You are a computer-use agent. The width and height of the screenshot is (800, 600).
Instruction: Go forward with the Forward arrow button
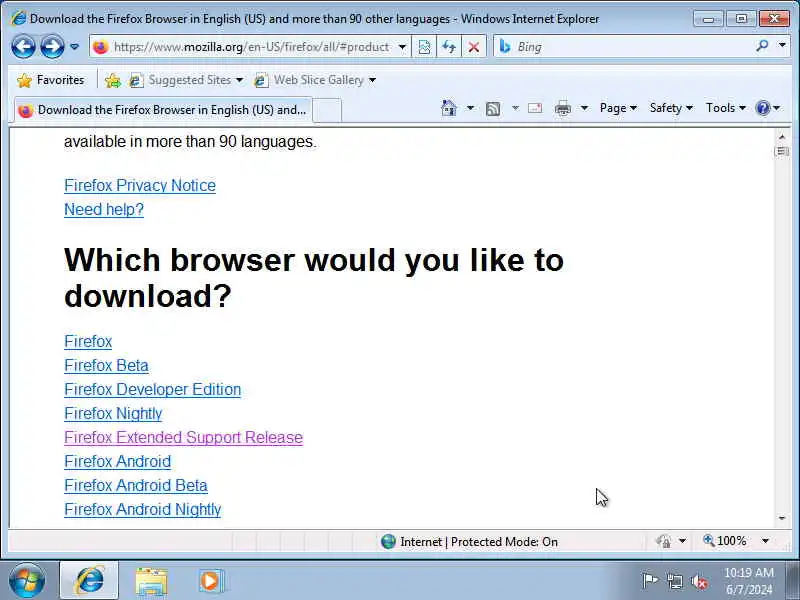point(53,47)
